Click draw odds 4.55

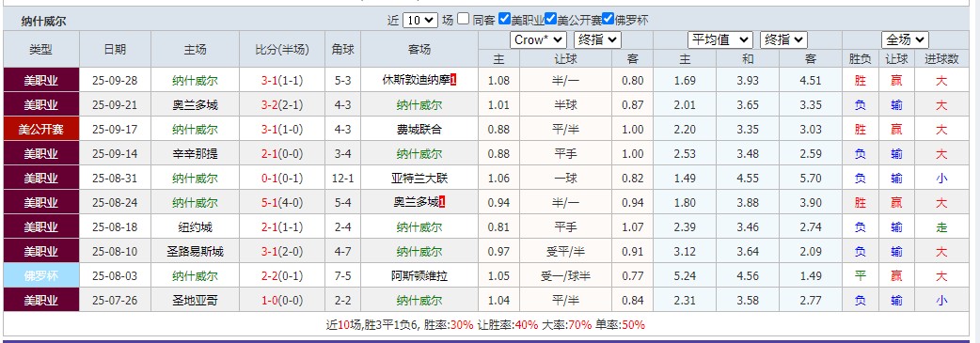[748, 178]
